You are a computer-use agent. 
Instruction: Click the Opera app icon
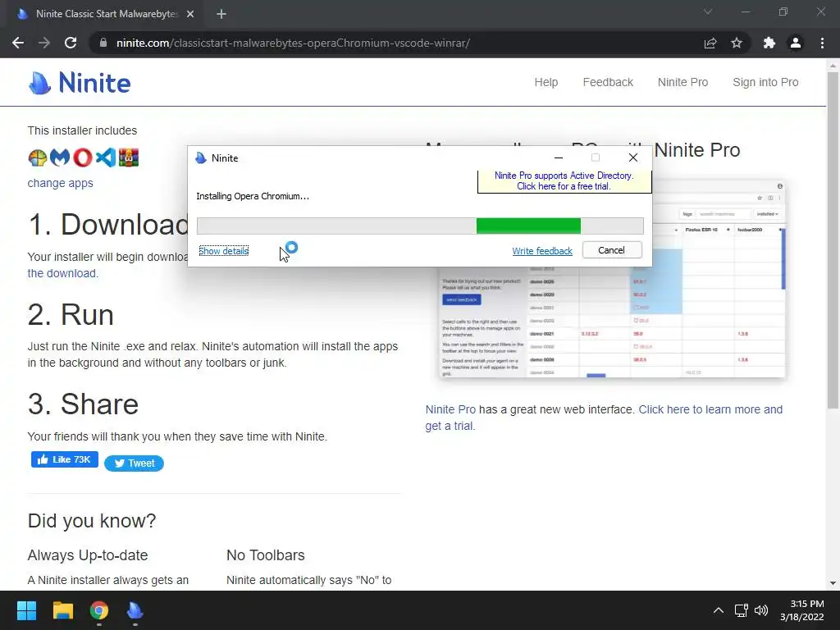pos(83,157)
